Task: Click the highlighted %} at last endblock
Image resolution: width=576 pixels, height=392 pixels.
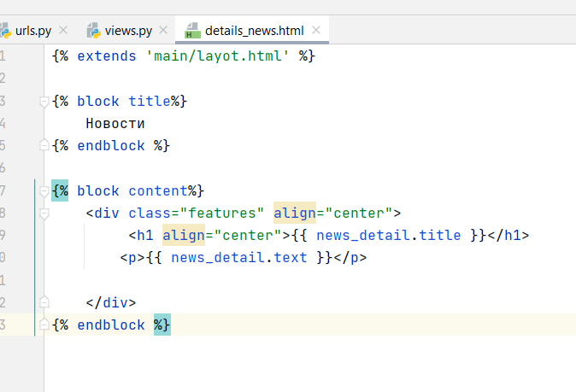Action: point(162,325)
